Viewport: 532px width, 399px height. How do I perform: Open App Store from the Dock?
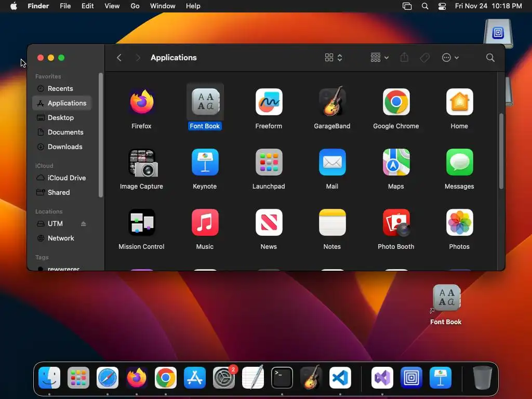point(195,378)
